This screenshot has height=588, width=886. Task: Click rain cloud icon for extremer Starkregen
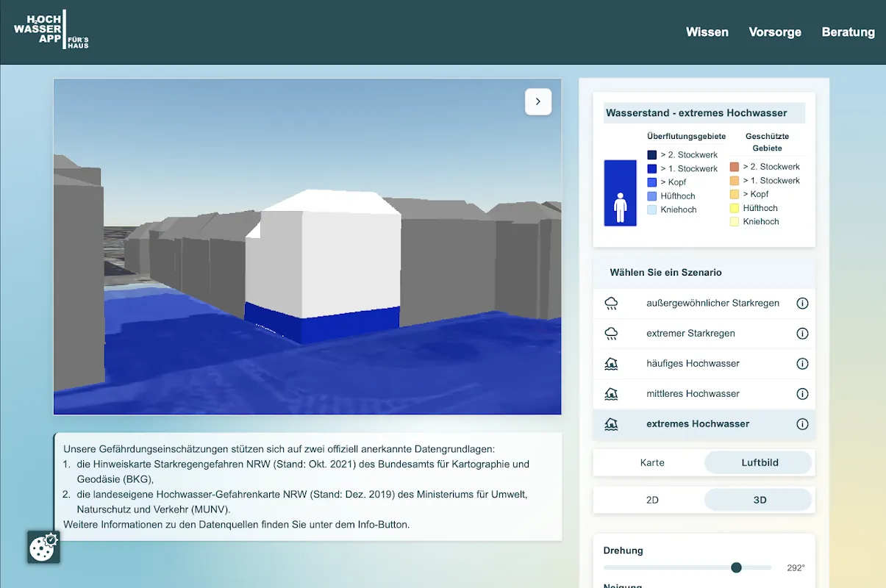pos(611,333)
